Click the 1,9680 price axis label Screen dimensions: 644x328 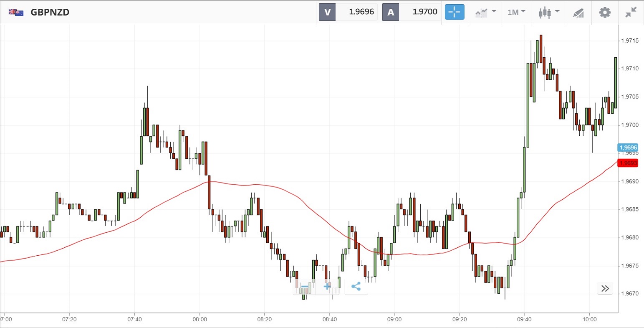(x=630, y=237)
